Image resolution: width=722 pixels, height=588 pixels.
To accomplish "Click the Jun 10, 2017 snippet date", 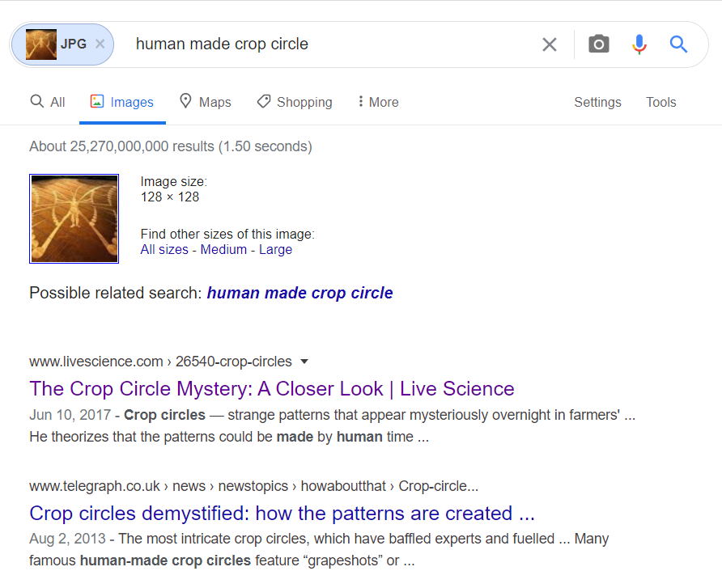I will pyautogui.click(x=70, y=415).
